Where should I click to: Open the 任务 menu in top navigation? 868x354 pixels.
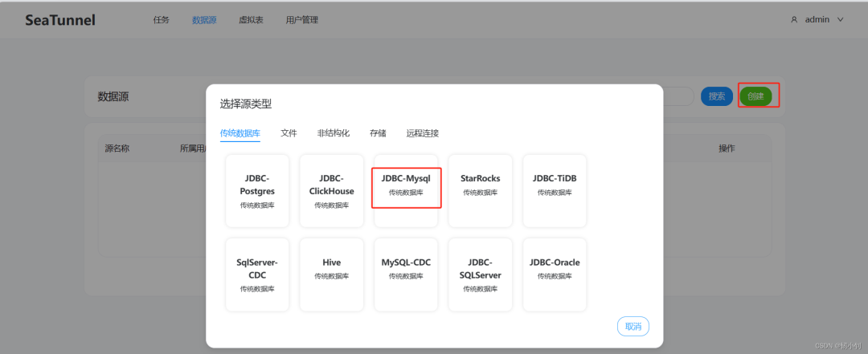(161, 20)
